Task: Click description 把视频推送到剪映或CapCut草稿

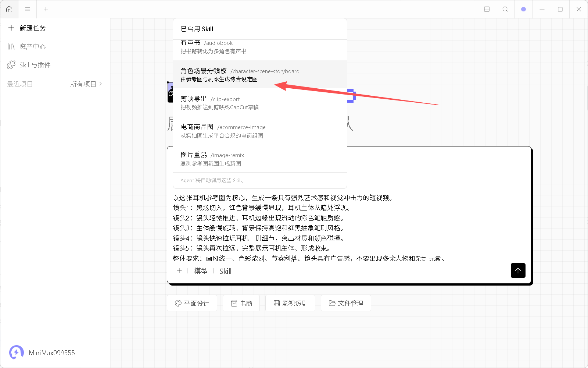Action: [219, 107]
